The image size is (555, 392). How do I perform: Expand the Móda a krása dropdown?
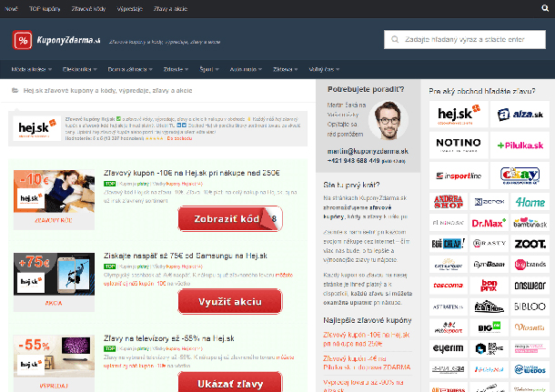click(x=32, y=69)
